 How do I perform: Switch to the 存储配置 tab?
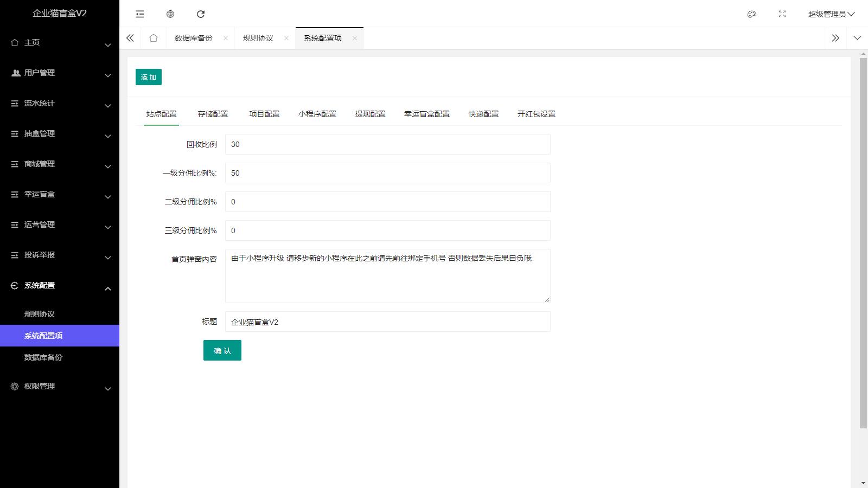coord(213,114)
